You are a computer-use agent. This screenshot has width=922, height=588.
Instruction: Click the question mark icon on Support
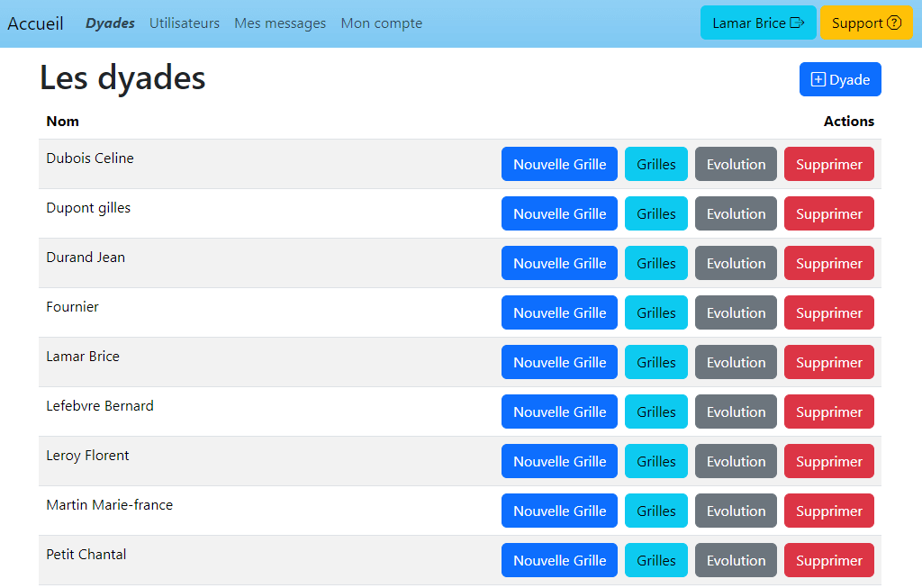tap(894, 23)
